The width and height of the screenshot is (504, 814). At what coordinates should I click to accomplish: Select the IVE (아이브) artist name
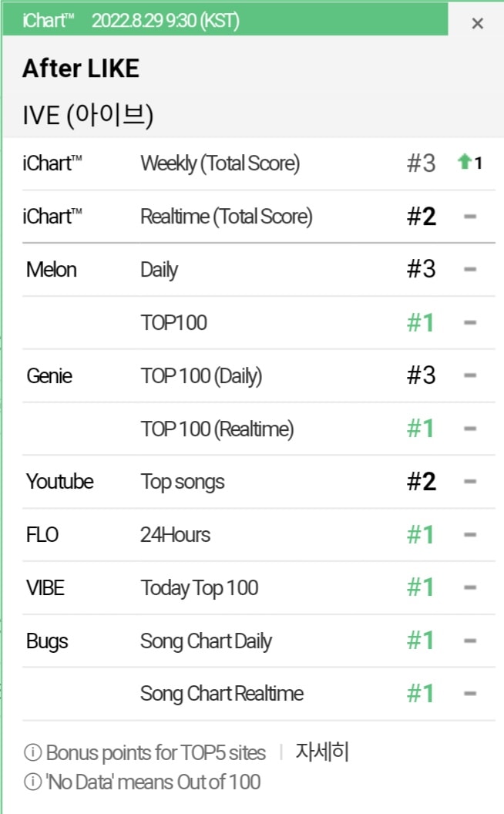(x=88, y=116)
